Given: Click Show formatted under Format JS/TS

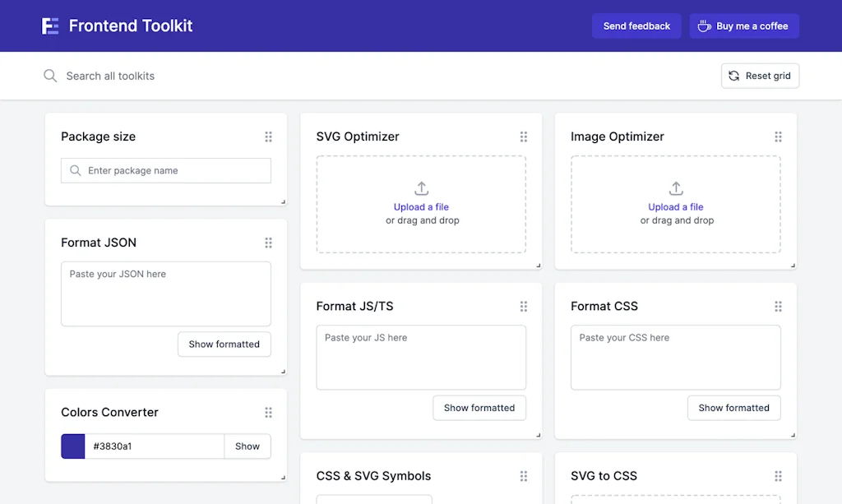Looking at the screenshot, I should pos(479,408).
